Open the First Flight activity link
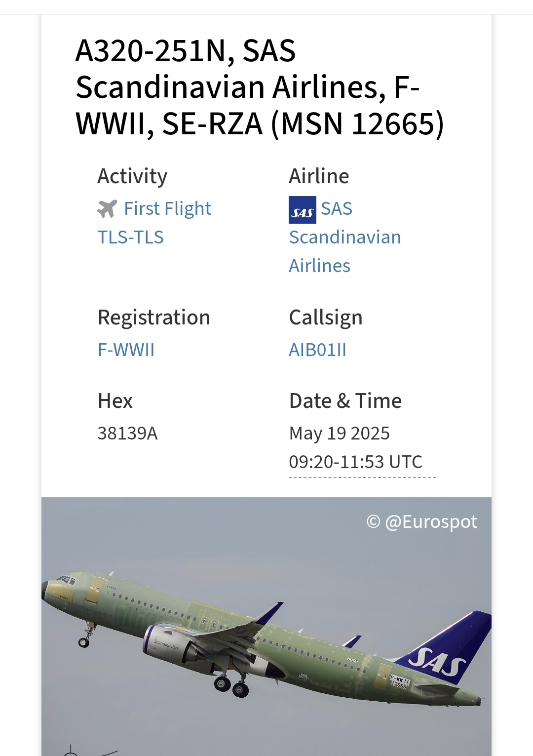This screenshot has height=756, width=533. pos(167,209)
